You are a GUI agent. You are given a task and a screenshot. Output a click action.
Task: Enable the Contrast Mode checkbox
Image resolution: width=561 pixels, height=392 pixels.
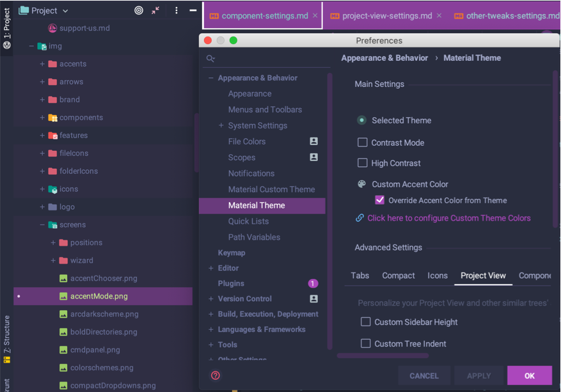363,143
